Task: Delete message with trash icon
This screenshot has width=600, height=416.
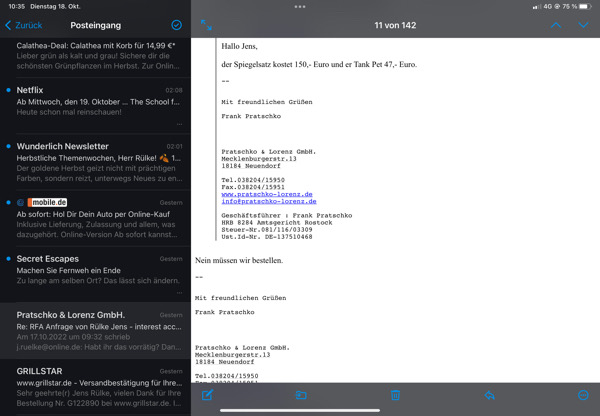Action: 395,395
